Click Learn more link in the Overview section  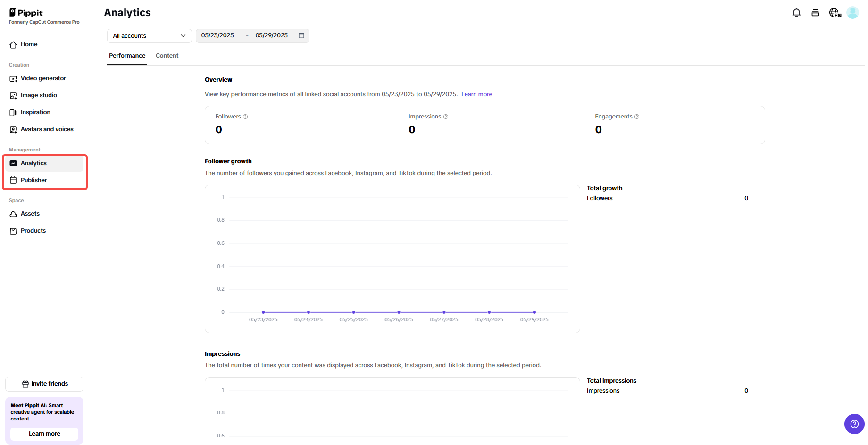coord(476,94)
